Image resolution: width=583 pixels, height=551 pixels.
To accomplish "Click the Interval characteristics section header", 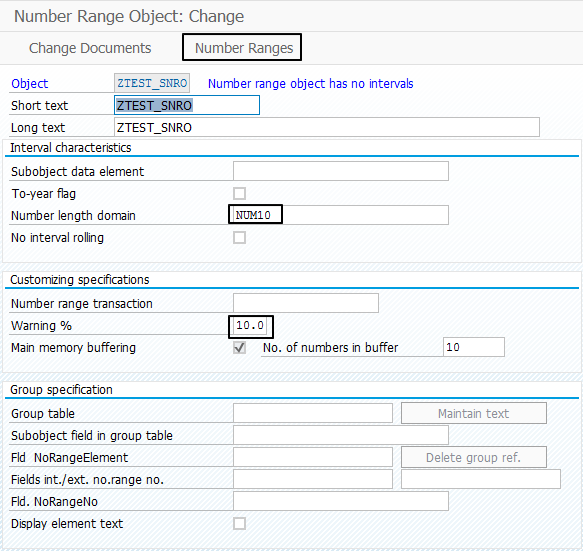I will tap(71, 148).
